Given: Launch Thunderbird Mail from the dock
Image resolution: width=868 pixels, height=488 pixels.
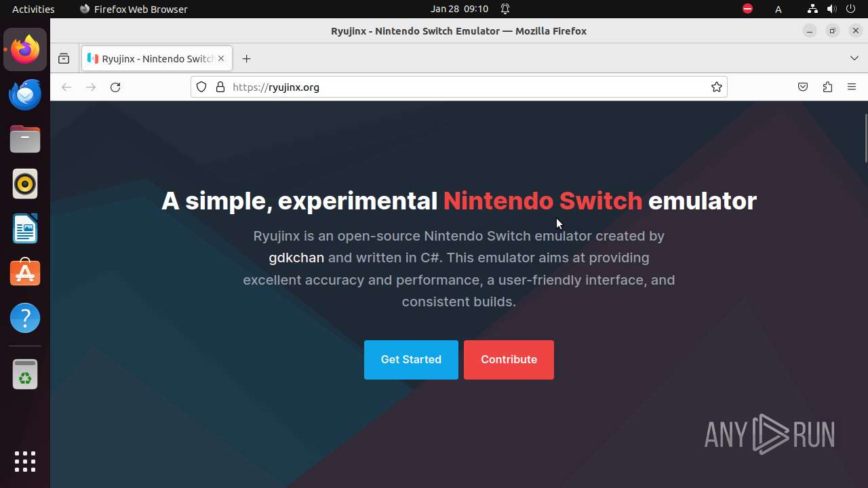Looking at the screenshot, I should 25,94.
